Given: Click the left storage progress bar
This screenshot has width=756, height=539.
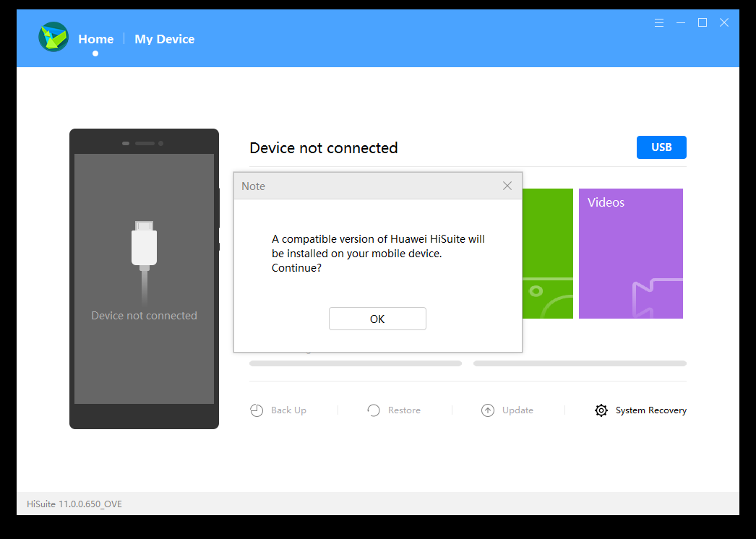Looking at the screenshot, I should coord(356,363).
